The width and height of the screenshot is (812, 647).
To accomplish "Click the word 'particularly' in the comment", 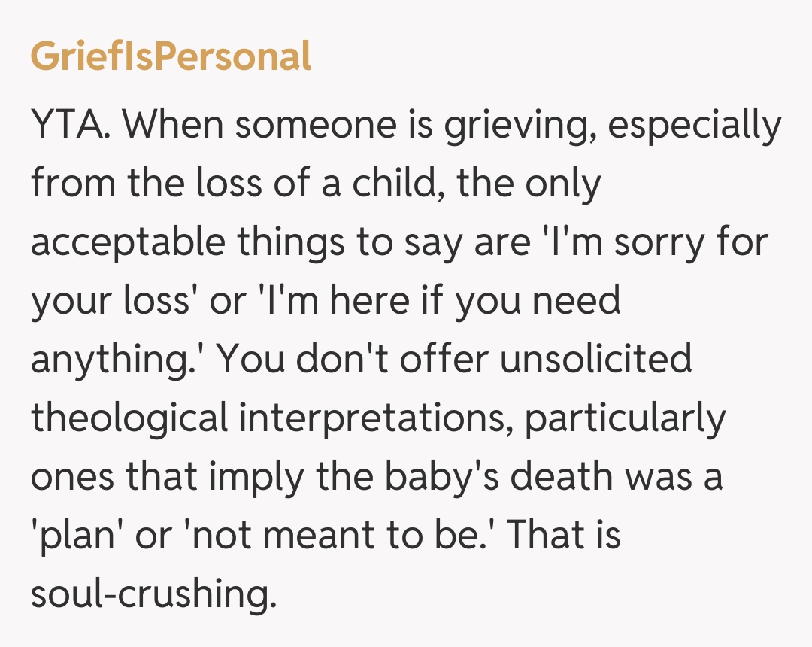I will (625, 417).
